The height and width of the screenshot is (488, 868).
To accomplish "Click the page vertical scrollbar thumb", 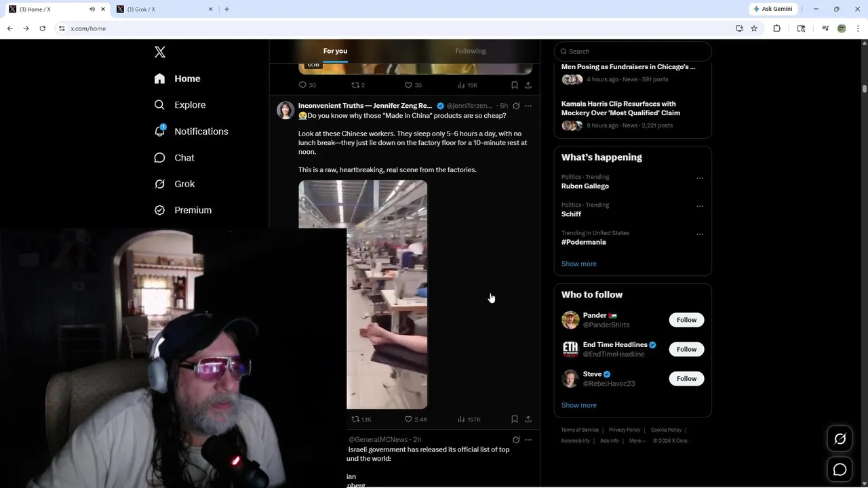I will click(x=865, y=89).
